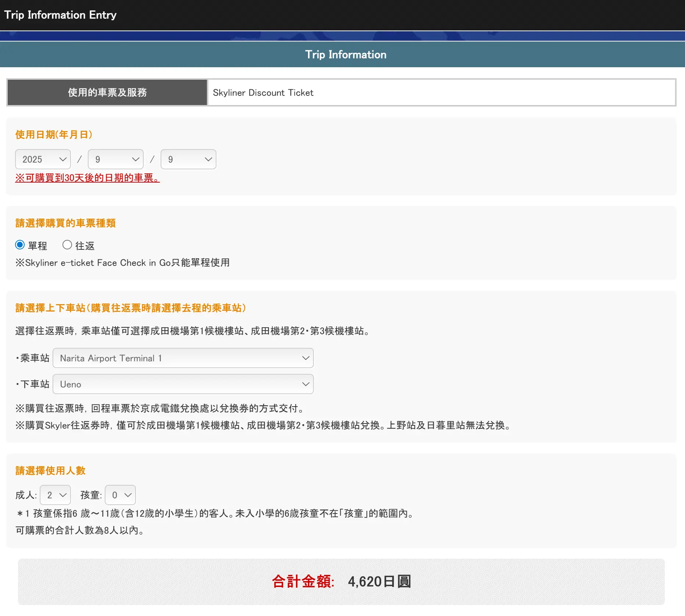Select the 單程 one-way radio button

coord(20,245)
